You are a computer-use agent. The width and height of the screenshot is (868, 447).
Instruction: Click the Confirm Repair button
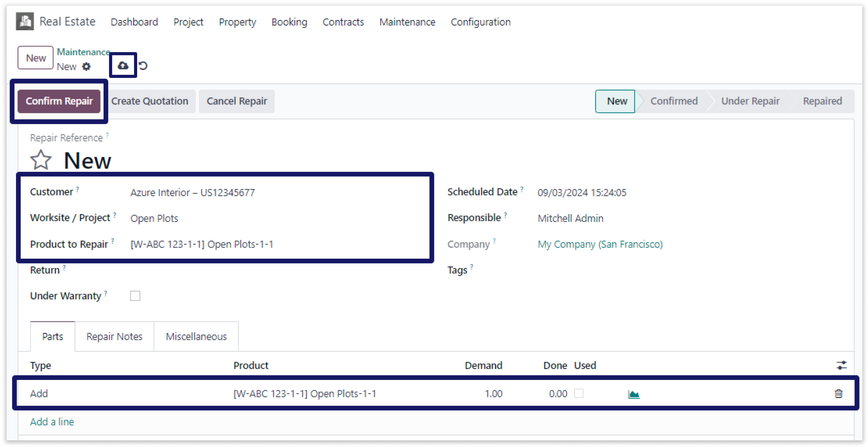point(59,101)
